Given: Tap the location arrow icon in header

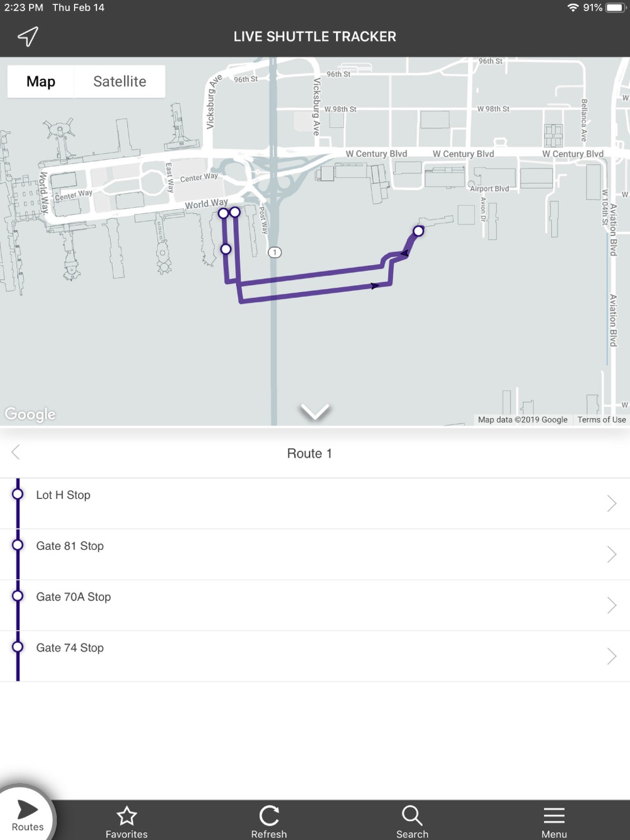Looking at the screenshot, I should tap(28, 37).
